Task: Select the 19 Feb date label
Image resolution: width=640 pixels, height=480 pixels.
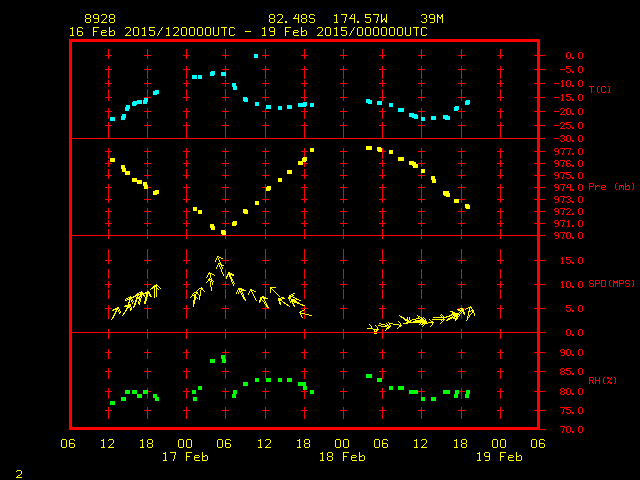Action: click(498, 457)
